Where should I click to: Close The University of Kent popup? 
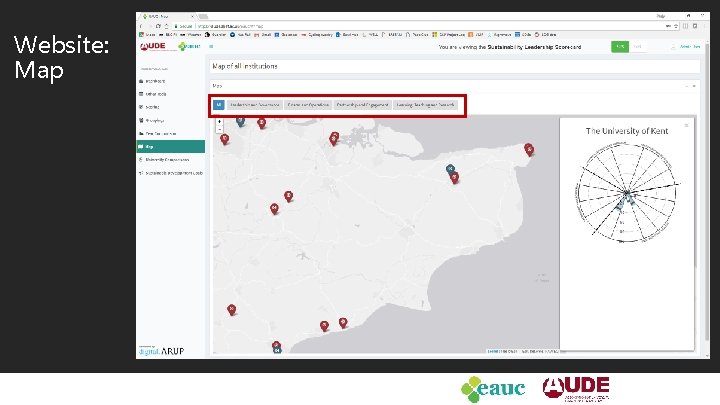point(687,125)
